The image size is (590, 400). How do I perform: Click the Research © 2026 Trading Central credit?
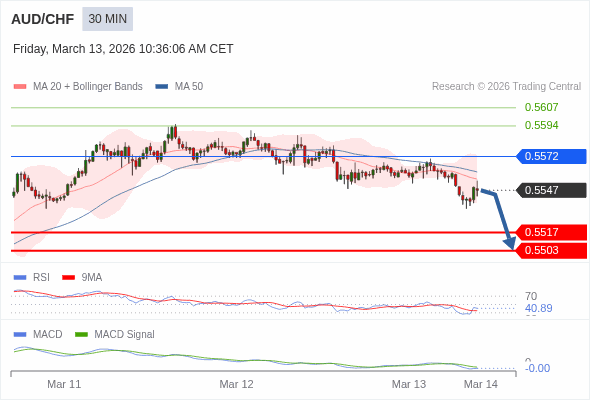(506, 87)
